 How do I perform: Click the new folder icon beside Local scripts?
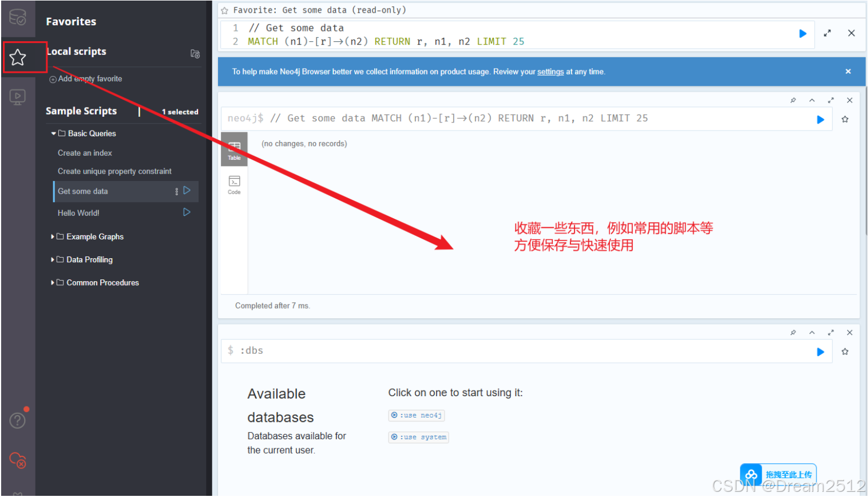pyautogui.click(x=195, y=54)
